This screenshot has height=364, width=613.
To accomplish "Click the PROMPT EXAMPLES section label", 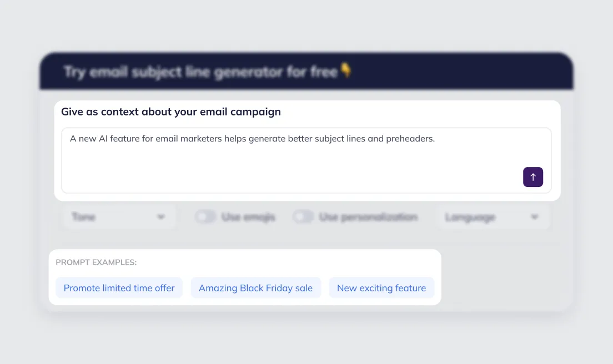I will (x=96, y=262).
